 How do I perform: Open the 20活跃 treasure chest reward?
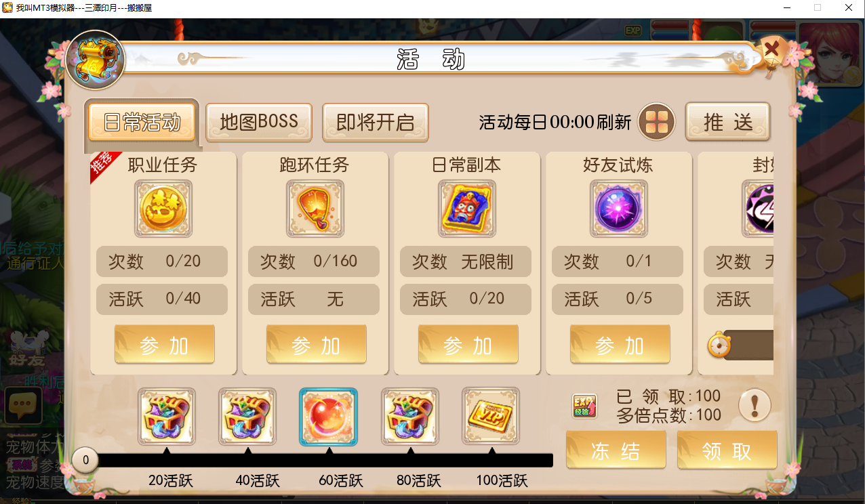pos(166,417)
